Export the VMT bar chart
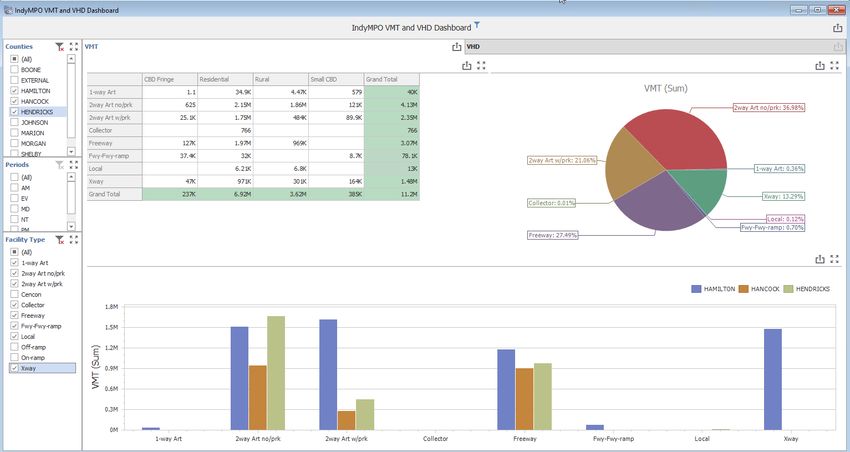Image resolution: width=850 pixels, height=452 pixels. click(820, 260)
